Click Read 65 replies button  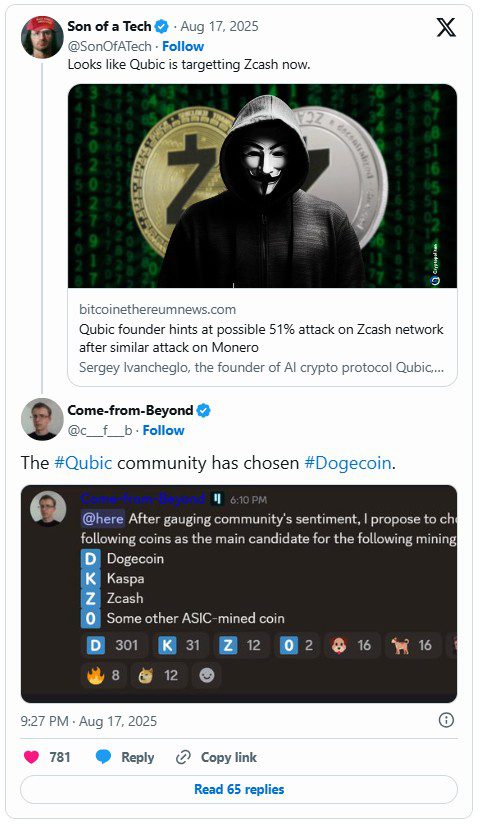[239, 789]
